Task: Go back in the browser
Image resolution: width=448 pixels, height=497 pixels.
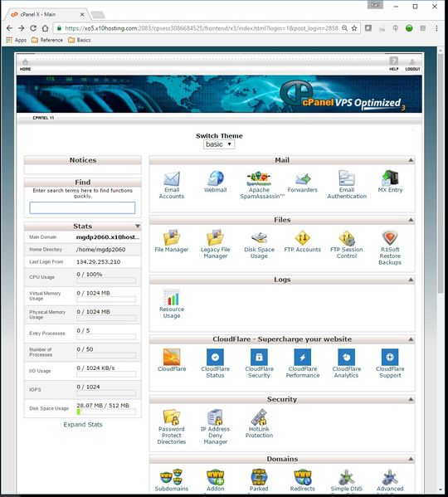Action: click(9, 28)
